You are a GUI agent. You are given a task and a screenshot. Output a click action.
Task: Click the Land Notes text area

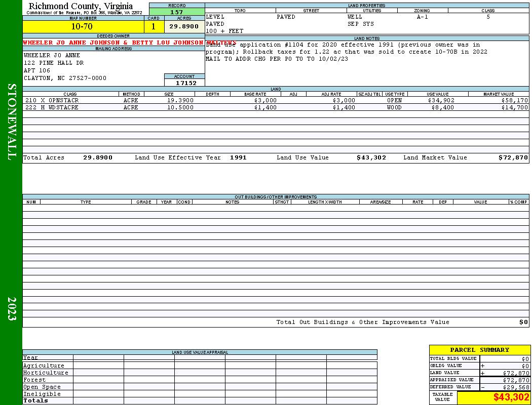367,63
